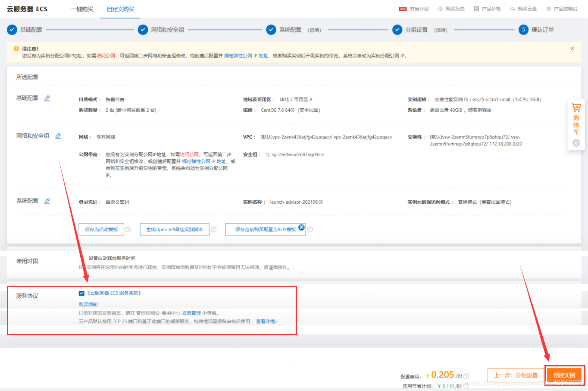The image size is (588, 391).
Task: Go to the 基础配置 step label
Action: click(x=31, y=30)
